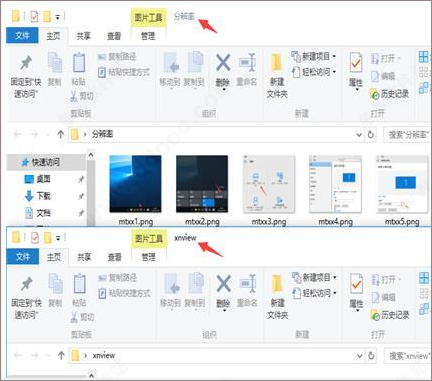432x381 pixels.
Task: Click 图片工具 tab header in 分辨率 window
Action: point(148,17)
